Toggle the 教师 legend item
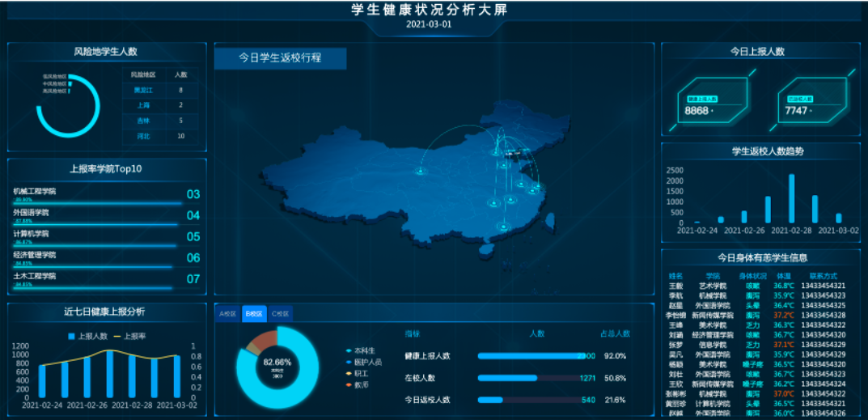 pyautogui.click(x=358, y=384)
